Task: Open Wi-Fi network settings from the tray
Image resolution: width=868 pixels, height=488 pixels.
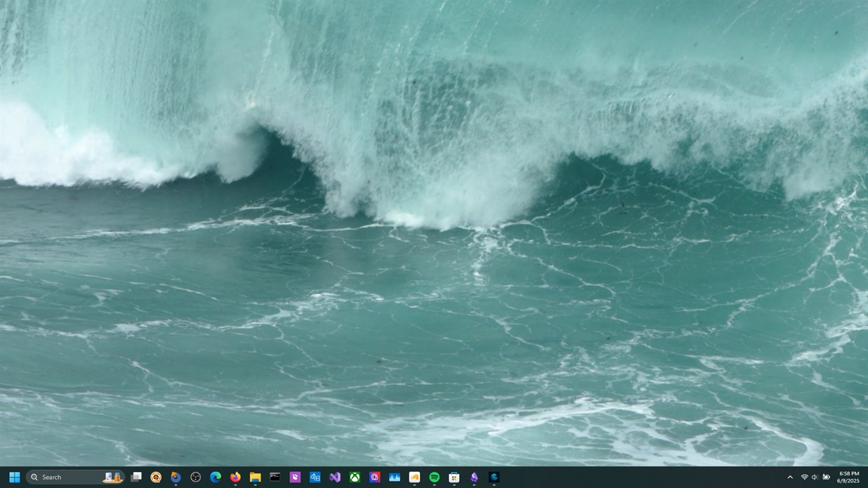Action: point(804,477)
